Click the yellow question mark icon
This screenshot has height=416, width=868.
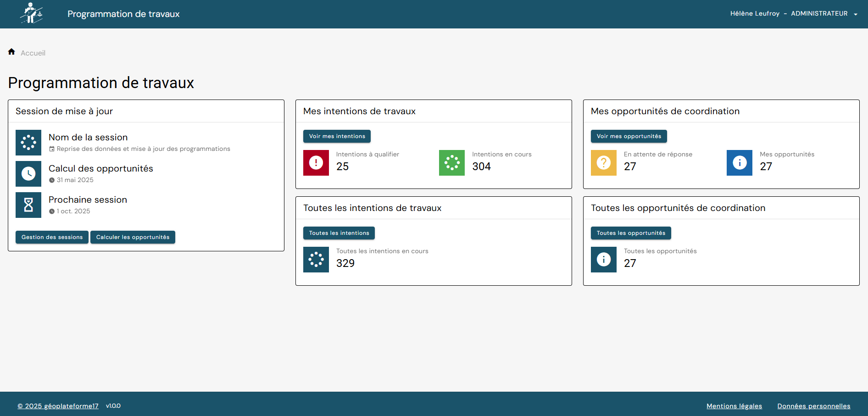tap(603, 163)
